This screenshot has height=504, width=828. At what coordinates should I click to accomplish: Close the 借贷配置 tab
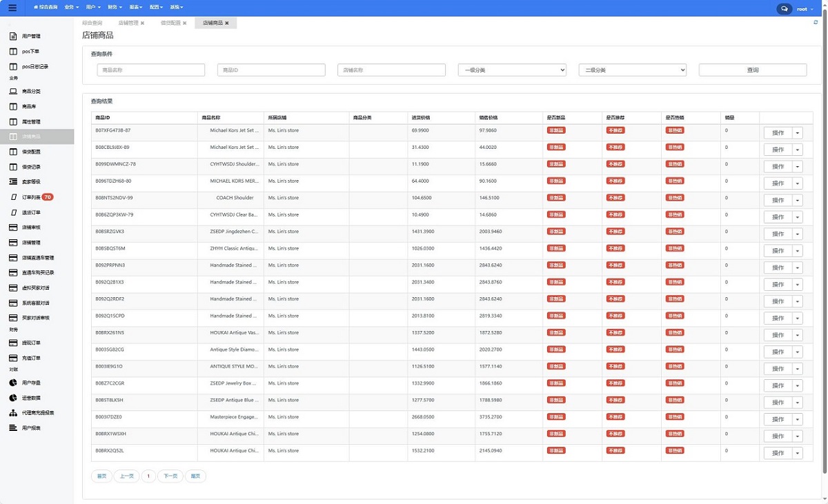pos(185,23)
